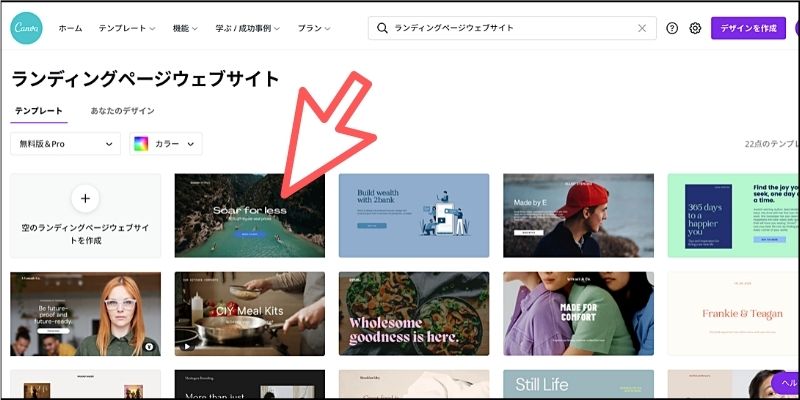Screen dimensions: 800x400
Task: Open the Wholesome goodness is here template
Action: [x=414, y=314]
